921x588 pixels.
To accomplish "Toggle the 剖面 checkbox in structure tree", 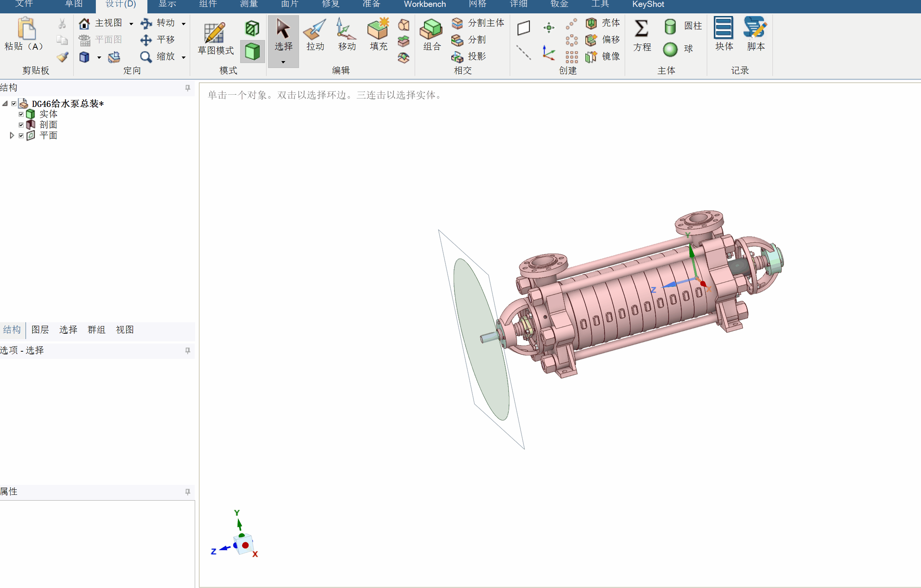I will tap(21, 125).
